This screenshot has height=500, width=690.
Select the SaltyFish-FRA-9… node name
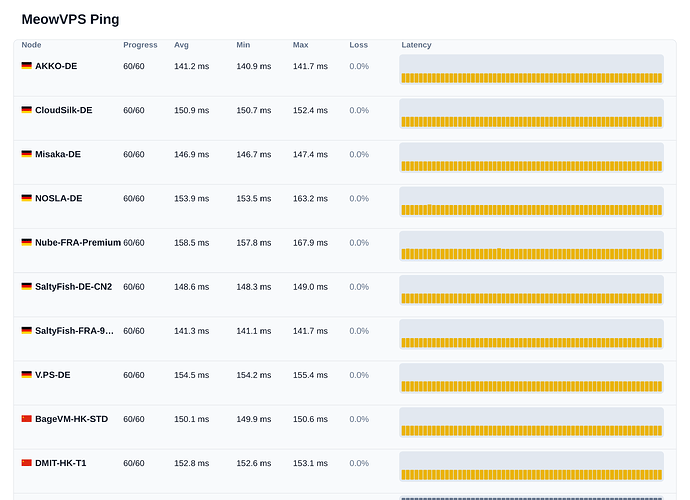click(x=74, y=331)
